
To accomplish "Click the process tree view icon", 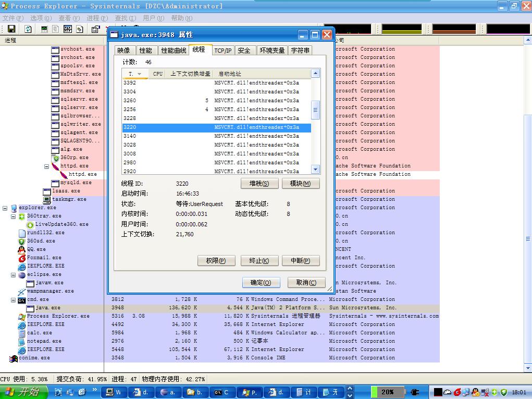I will pyautogui.click(x=55, y=29).
